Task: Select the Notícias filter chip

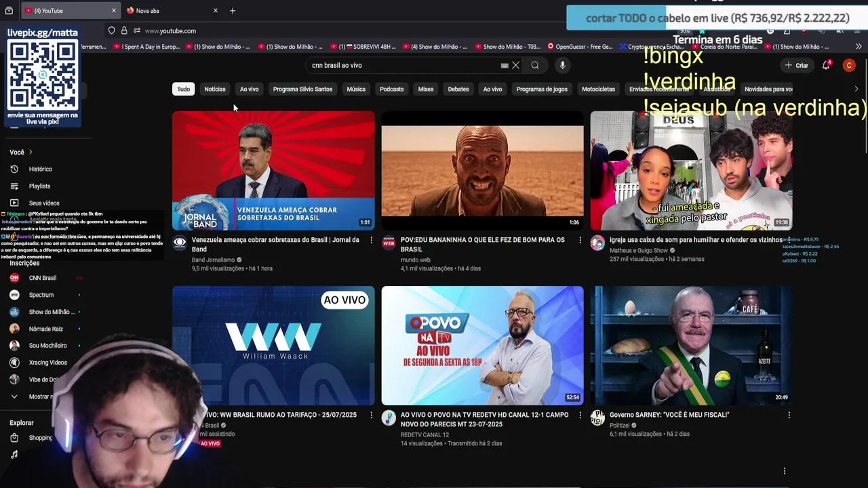Action: pyautogui.click(x=215, y=89)
